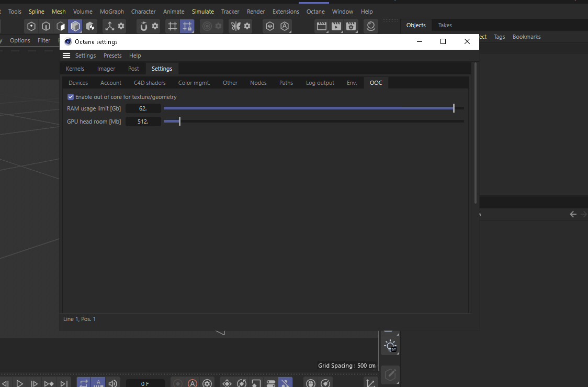This screenshot has width=588, height=387.
Task: Click Render to Picture Viewer icon
Action: point(336,26)
